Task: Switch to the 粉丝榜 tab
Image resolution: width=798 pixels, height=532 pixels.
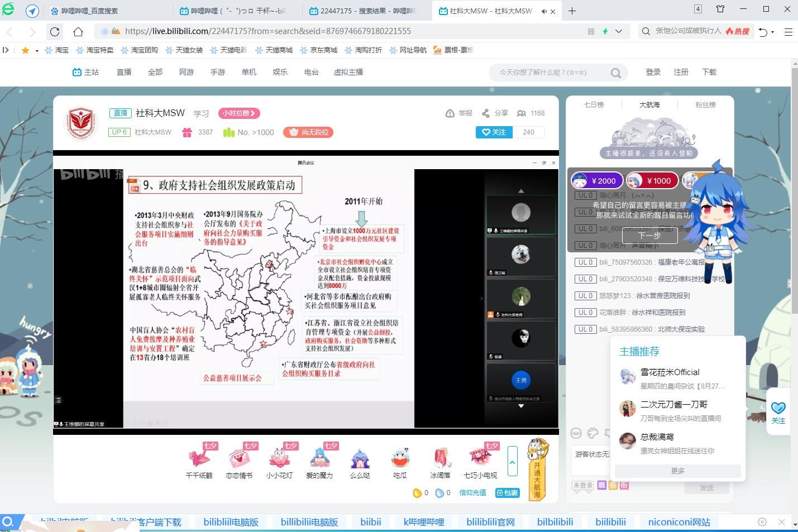Action: coord(705,105)
